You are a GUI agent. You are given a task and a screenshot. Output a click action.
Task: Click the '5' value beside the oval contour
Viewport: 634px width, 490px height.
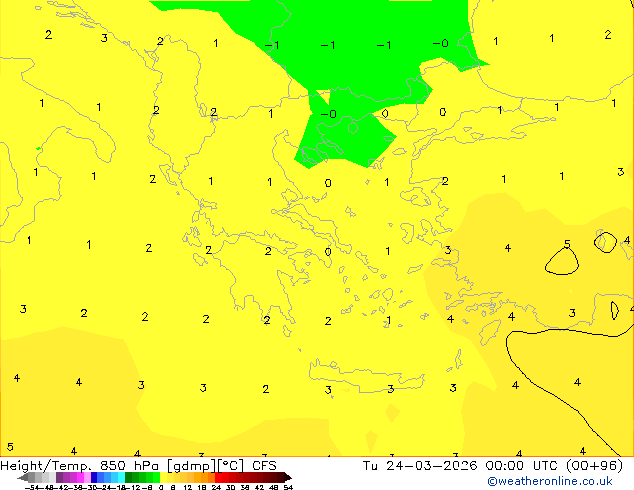tap(567, 244)
